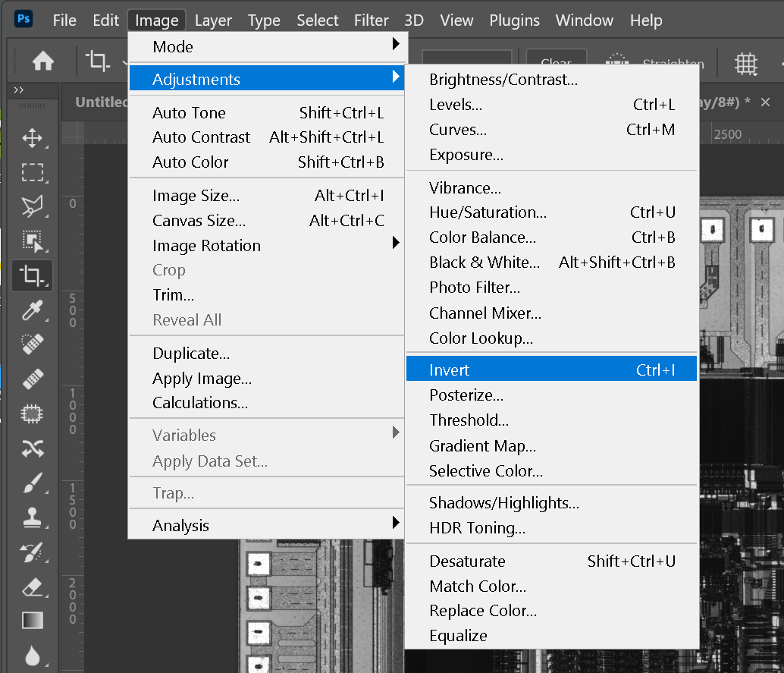Select the Clone Stamp tool

tap(32, 517)
